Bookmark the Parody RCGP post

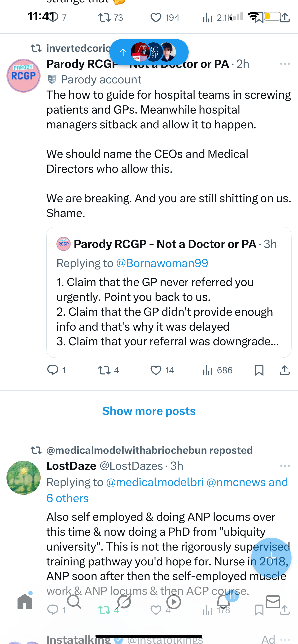click(x=259, y=370)
